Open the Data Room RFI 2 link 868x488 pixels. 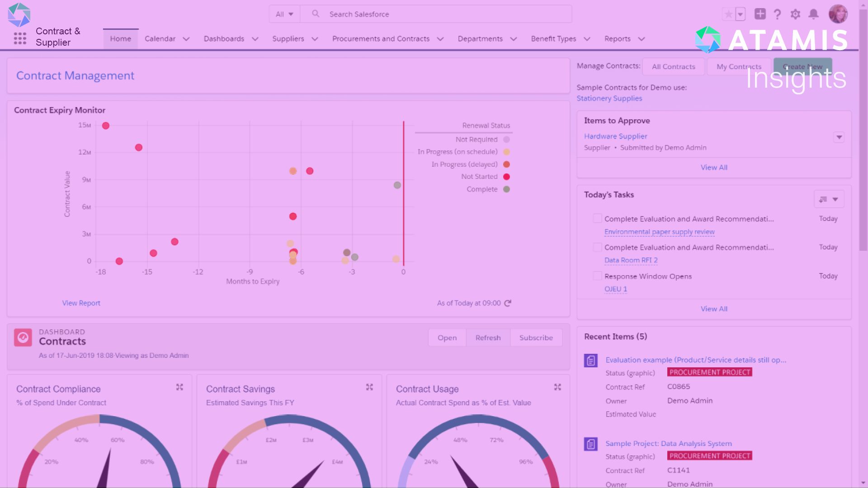click(631, 260)
